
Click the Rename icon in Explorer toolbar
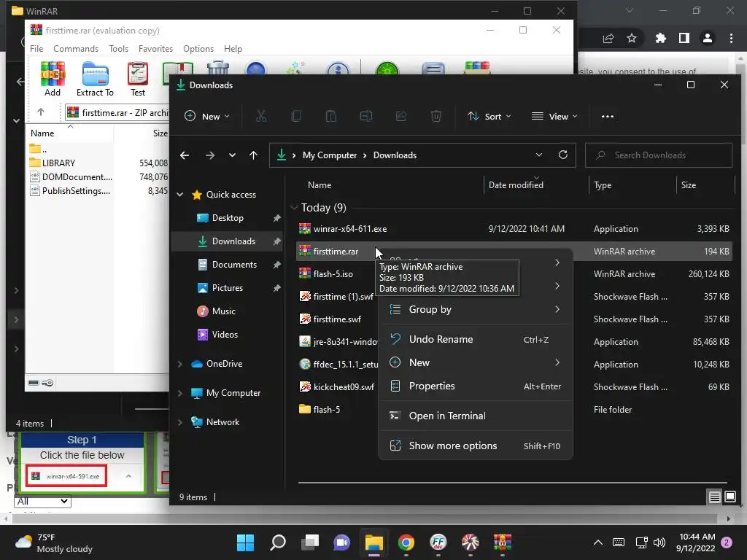tap(366, 116)
